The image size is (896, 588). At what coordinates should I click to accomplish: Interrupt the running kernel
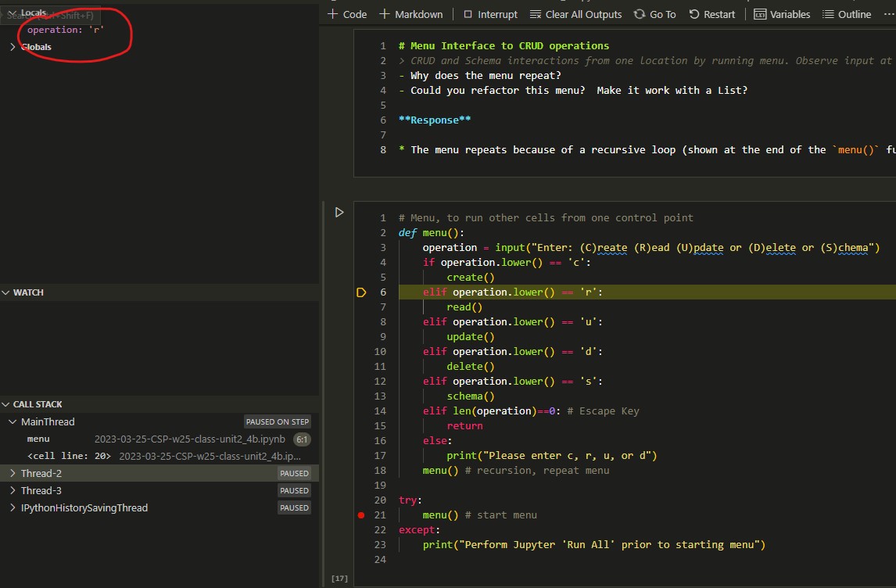490,14
